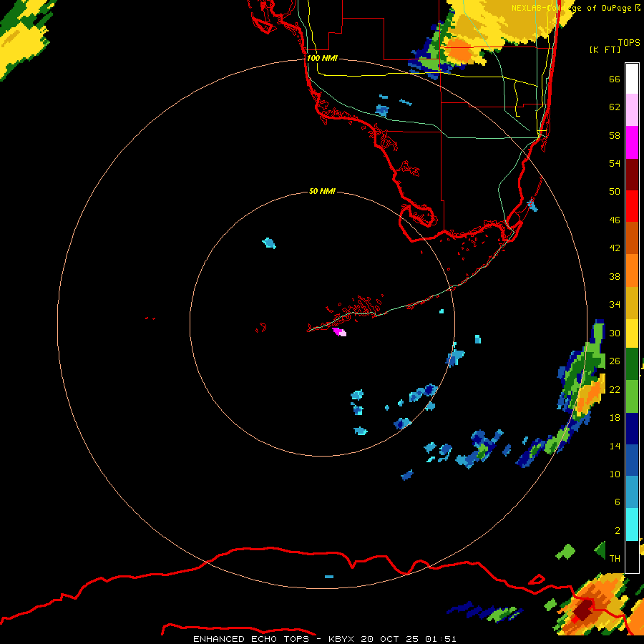Click the 'KBYX' radar site identifier
The image size is (644, 644).
(341, 639)
